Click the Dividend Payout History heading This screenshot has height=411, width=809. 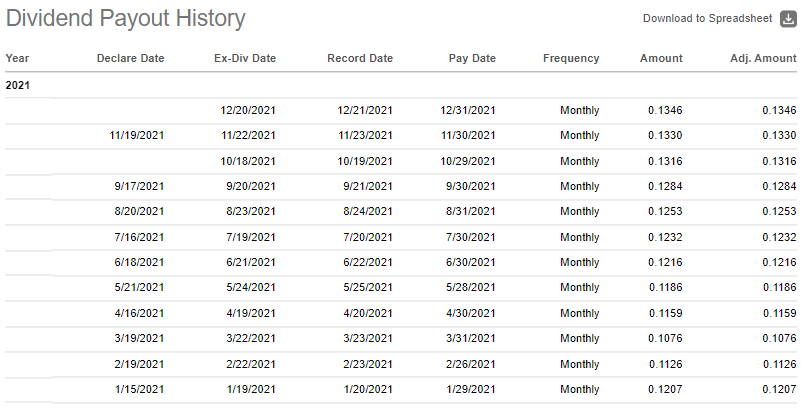[125, 19]
